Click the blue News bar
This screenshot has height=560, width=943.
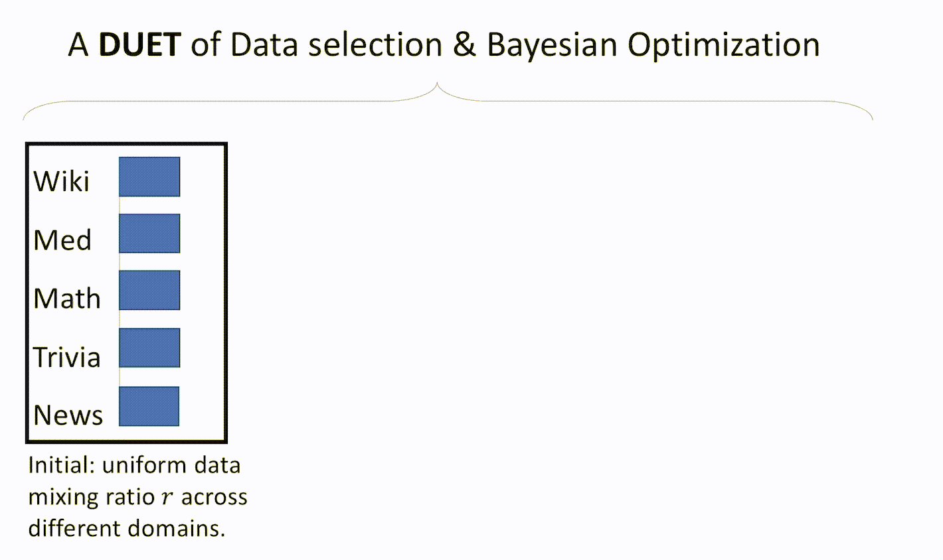tap(149, 406)
